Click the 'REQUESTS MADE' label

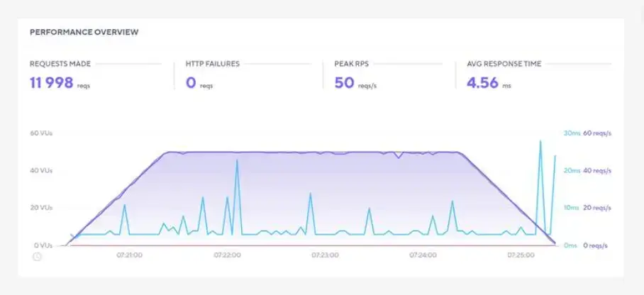click(x=60, y=64)
